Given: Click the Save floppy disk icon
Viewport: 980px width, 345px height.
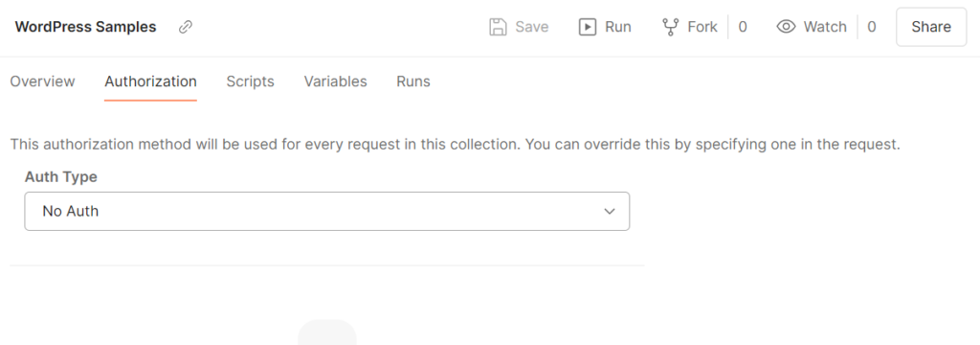Looking at the screenshot, I should [498, 27].
